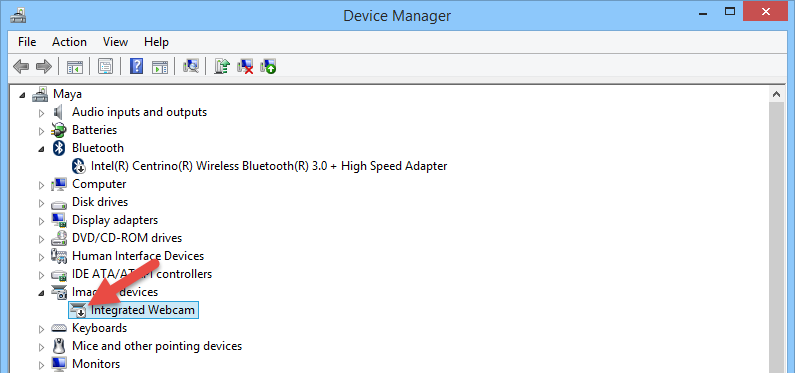795x373 pixels.
Task: Expand the Display adapters node
Action: [42, 220]
